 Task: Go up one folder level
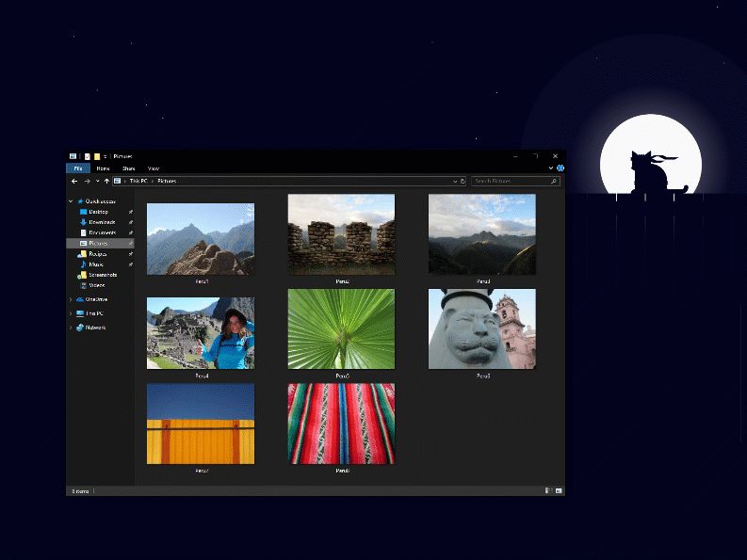(106, 181)
